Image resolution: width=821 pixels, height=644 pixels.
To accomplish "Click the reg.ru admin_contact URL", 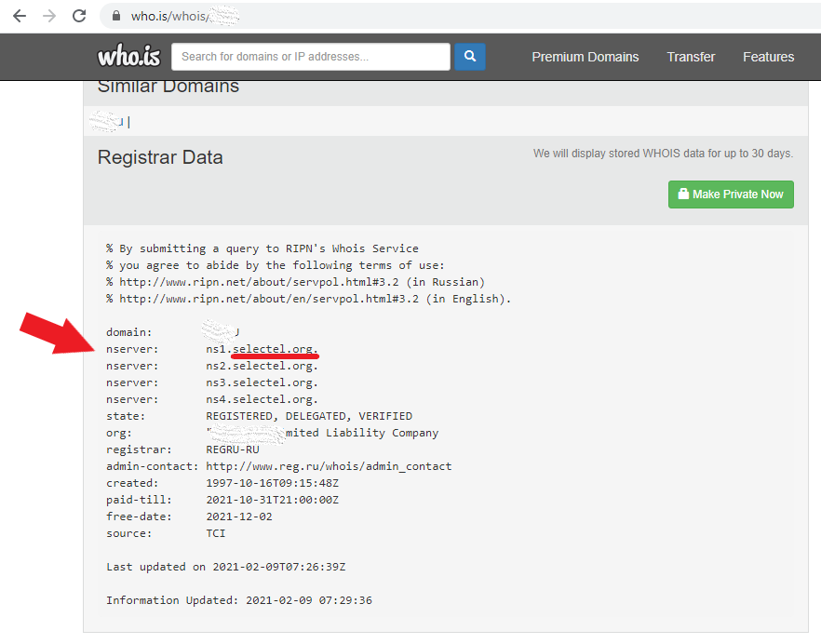I will tap(329, 466).
